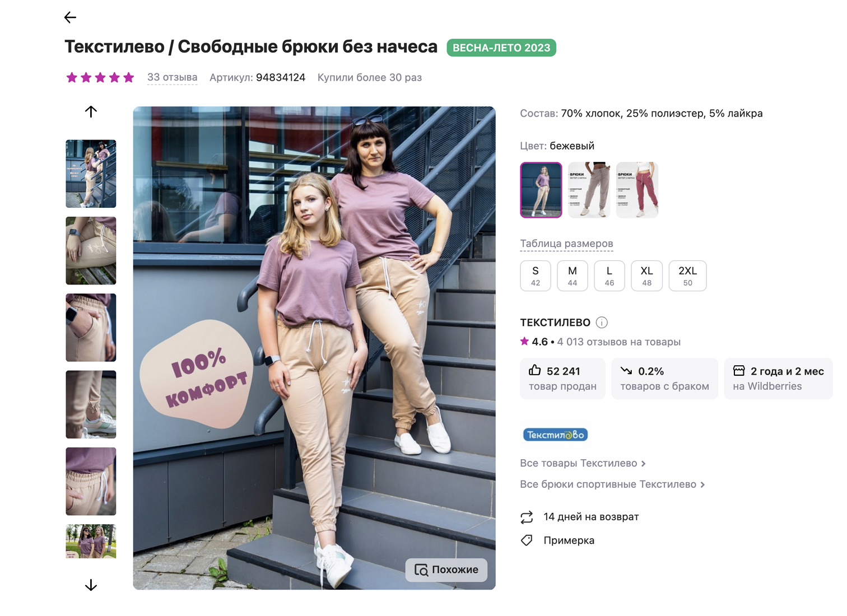Select size S 42
847x616 pixels.
tap(535, 276)
